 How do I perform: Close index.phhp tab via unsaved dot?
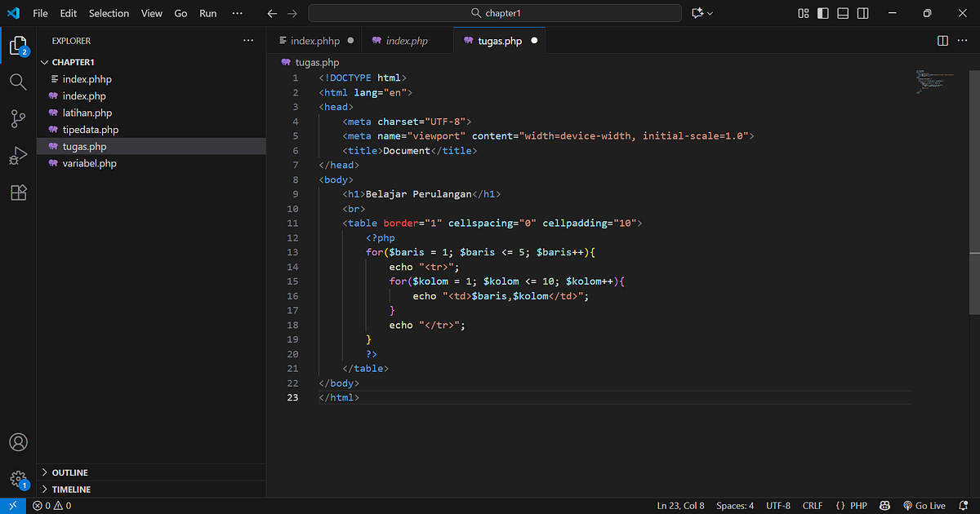[x=350, y=40]
